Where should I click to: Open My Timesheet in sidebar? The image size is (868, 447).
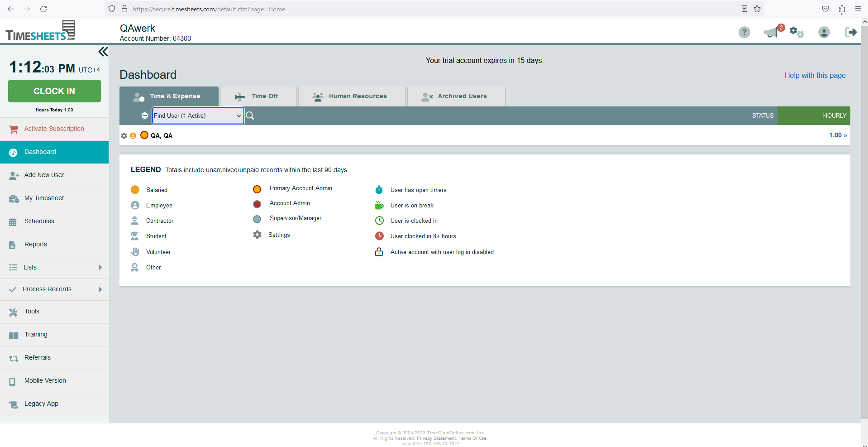click(54, 198)
